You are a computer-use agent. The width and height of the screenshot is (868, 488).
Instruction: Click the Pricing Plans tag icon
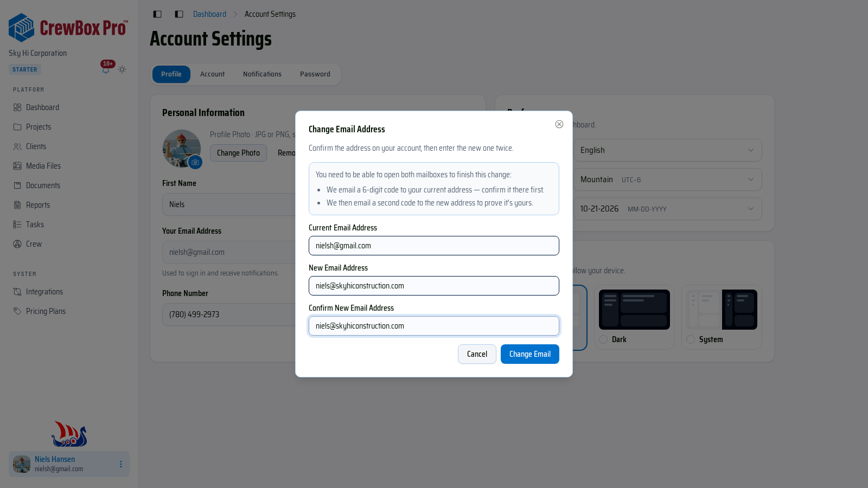click(x=17, y=311)
